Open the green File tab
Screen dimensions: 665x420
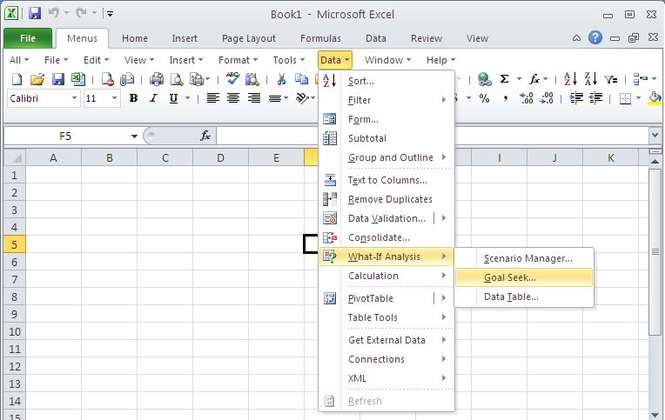point(28,38)
